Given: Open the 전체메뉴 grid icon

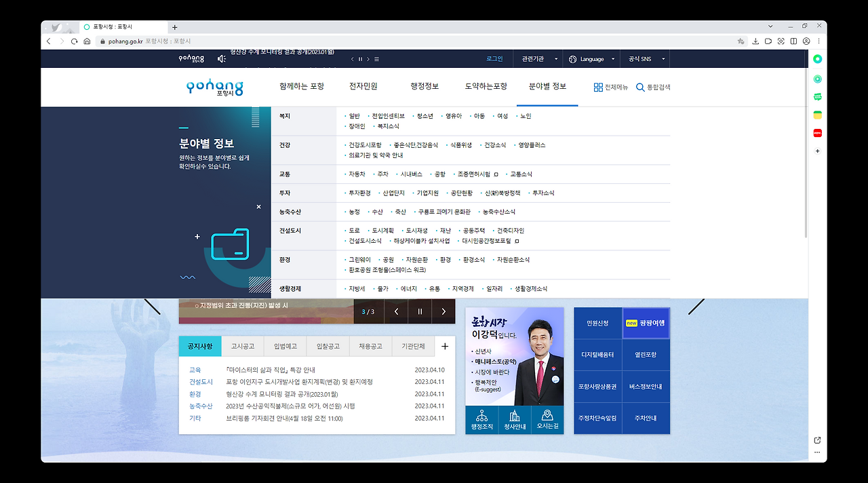Looking at the screenshot, I should tap(599, 87).
